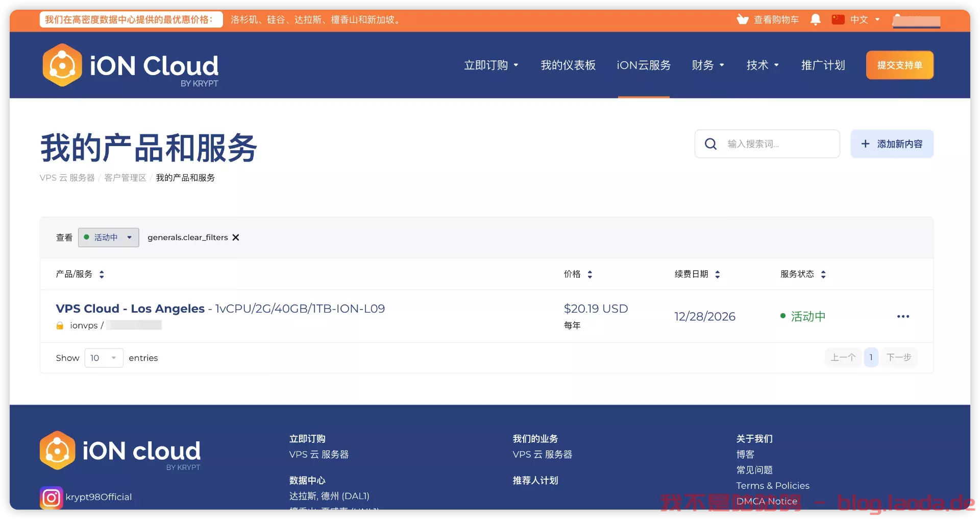Image resolution: width=980 pixels, height=519 pixels.
Task: Open the 活动中 status filter dropdown
Action: coord(108,238)
